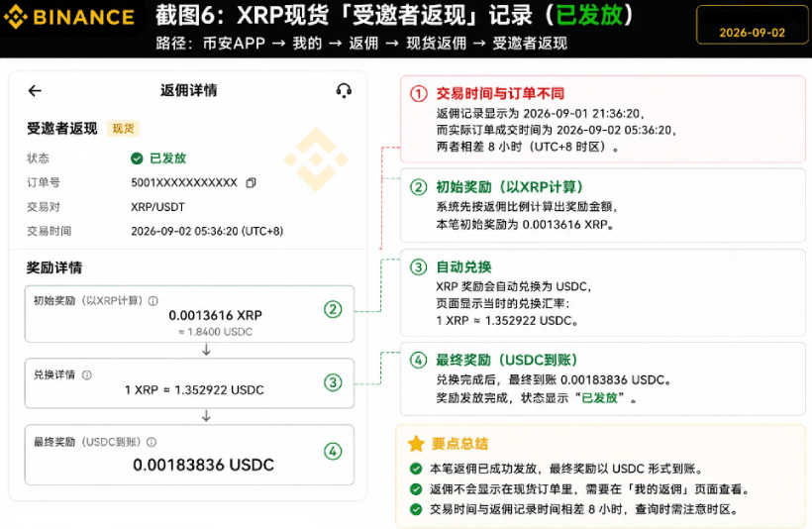The width and height of the screenshot is (812, 529).
Task: Go back using the left arrow icon
Action: (x=35, y=91)
